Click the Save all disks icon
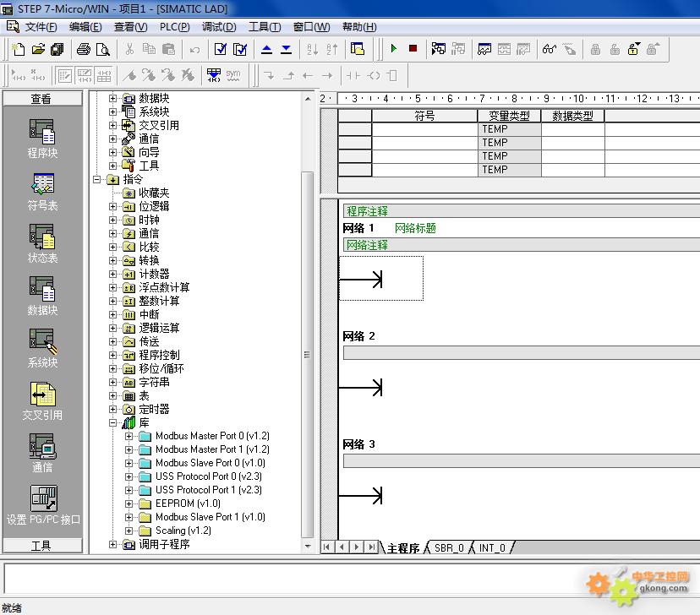Viewport: 700px width, 615px height. tap(57, 49)
